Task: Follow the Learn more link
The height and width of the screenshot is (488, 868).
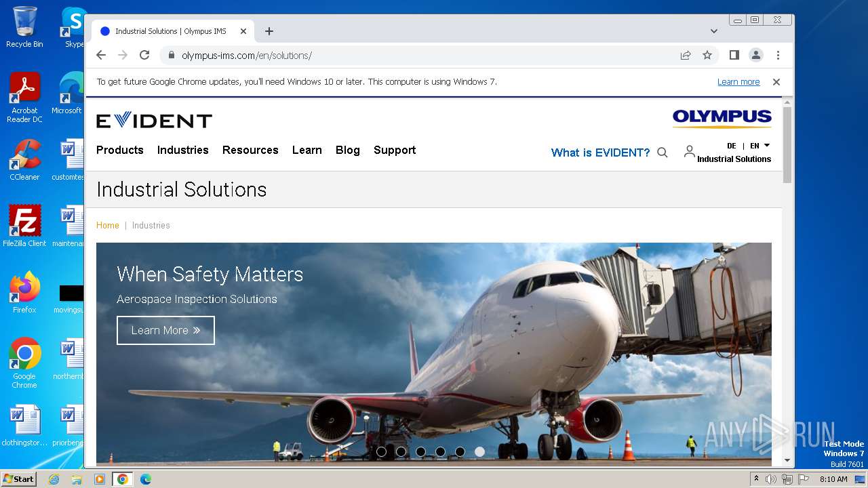Action: pos(738,82)
